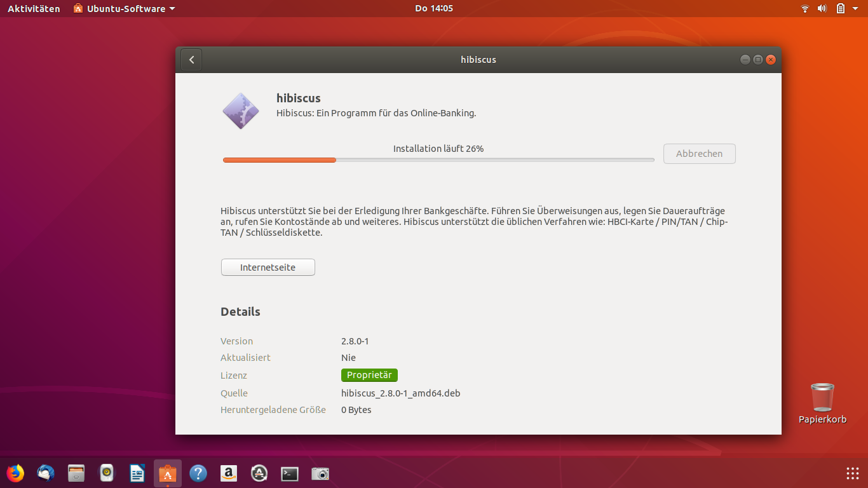Open the Amazon launcher in dock
The height and width of the screenshot is (488, 868).
pos(229,473)
